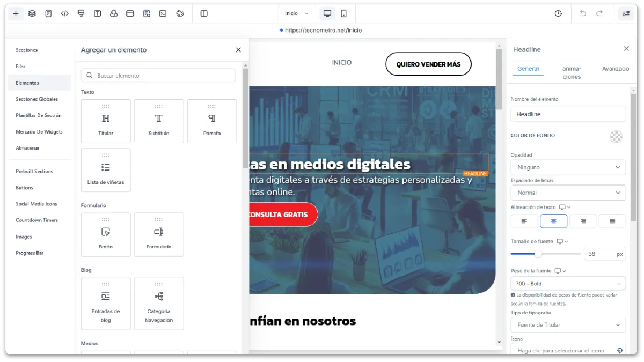The image size is (644, 362).
Task: Close the Headline settings panel
Action: [x=626, y=49]
